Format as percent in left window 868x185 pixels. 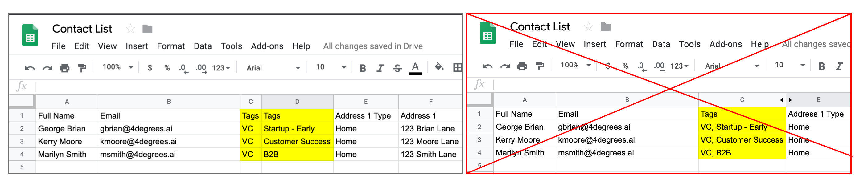click(167, 68)
